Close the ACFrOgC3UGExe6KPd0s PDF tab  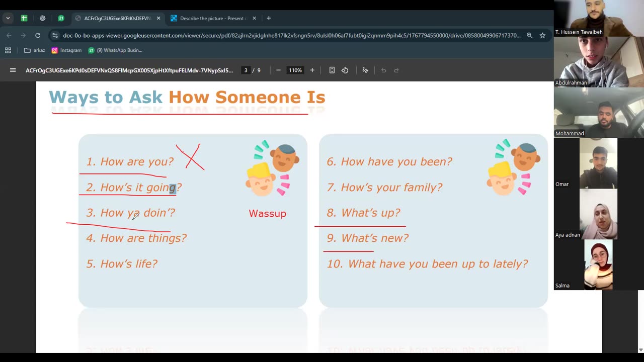(x=158, y=18)
